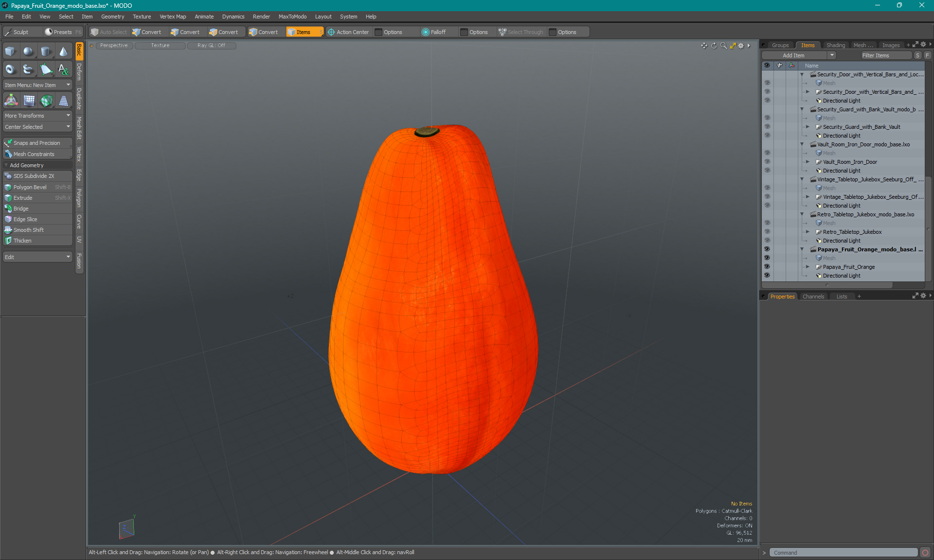Screen dimensions: 934x560
Task: Toggle the Options checkbox after Select Through
Action: pyautogui.click(x=553, y=32)
